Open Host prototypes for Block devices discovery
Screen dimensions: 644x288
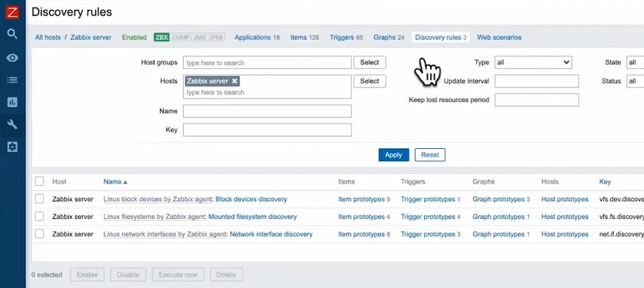[565, 199]
